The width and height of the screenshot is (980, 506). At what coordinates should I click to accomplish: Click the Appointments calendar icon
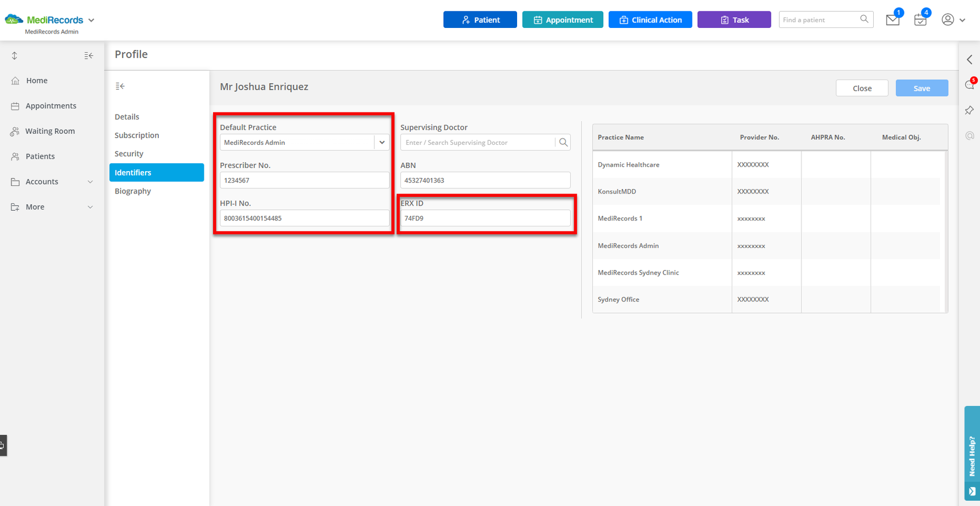15,106
